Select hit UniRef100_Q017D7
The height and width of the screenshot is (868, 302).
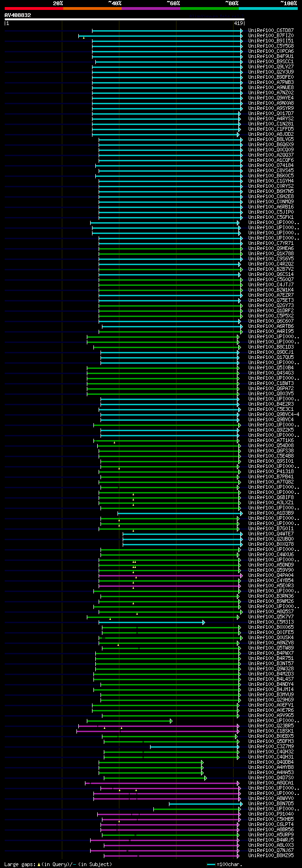pos(271,114)
